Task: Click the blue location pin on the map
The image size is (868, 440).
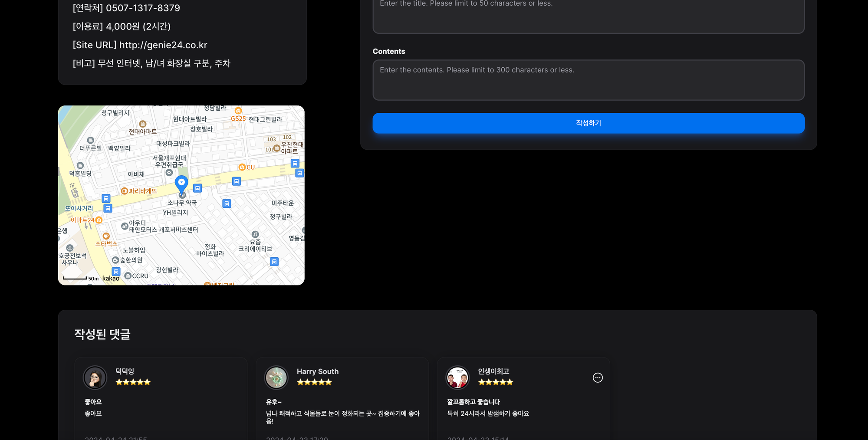Action: 181,184
